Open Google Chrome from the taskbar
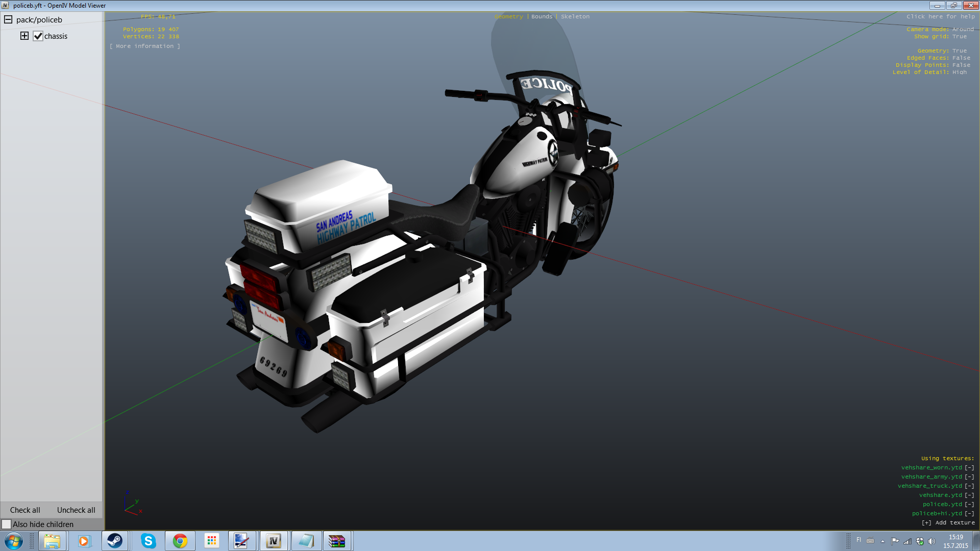 point(180,541)
